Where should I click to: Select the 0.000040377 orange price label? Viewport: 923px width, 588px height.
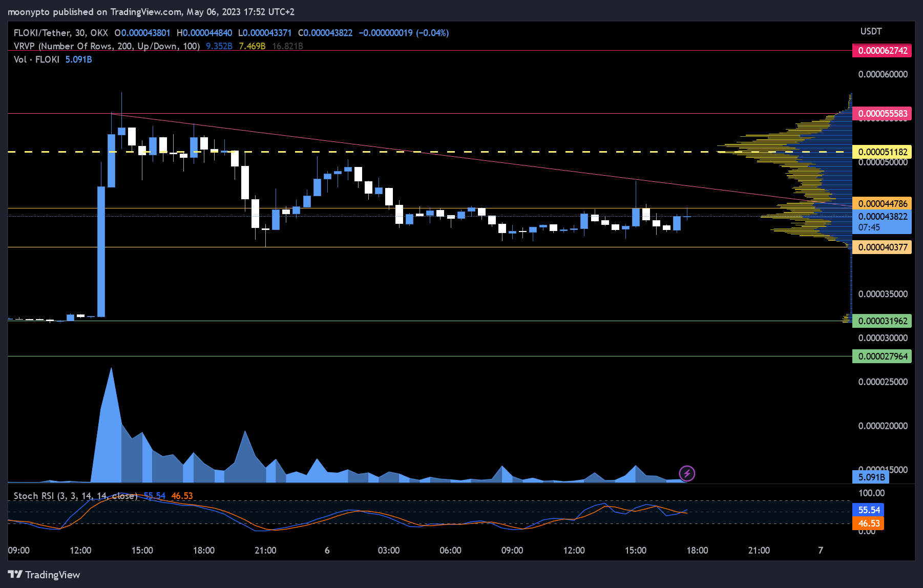[x=883, y=247]
